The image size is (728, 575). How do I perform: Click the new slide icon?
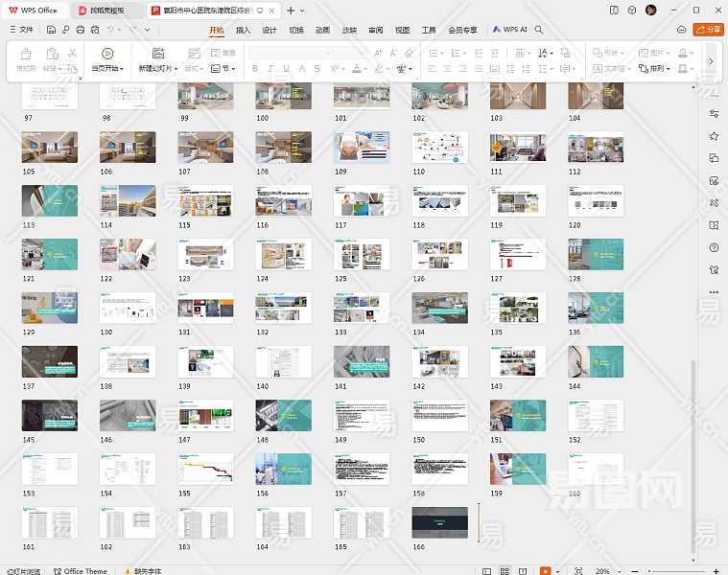[158, 54]
